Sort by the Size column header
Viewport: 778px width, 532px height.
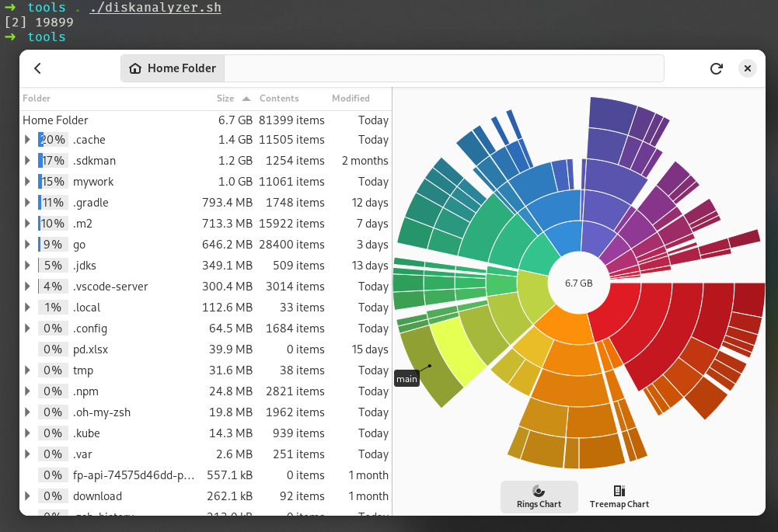click(225, 98)
